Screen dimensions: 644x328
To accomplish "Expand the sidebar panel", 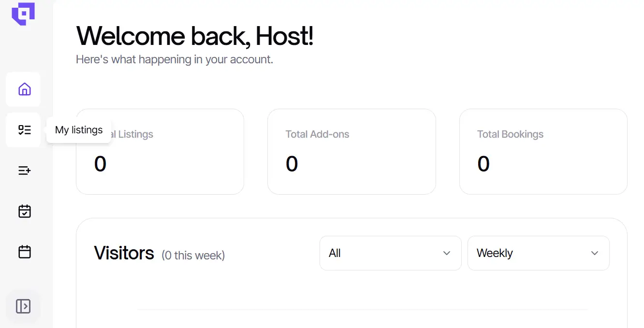I will [x=23, y=306].
